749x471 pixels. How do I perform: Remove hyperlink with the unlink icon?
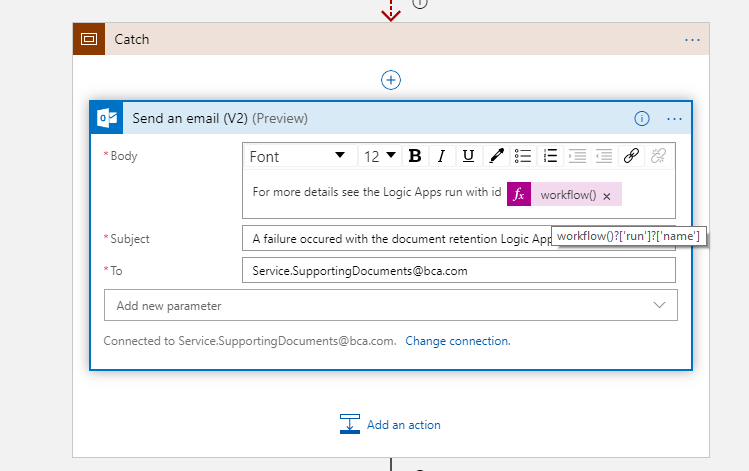[x=658, y=156]
